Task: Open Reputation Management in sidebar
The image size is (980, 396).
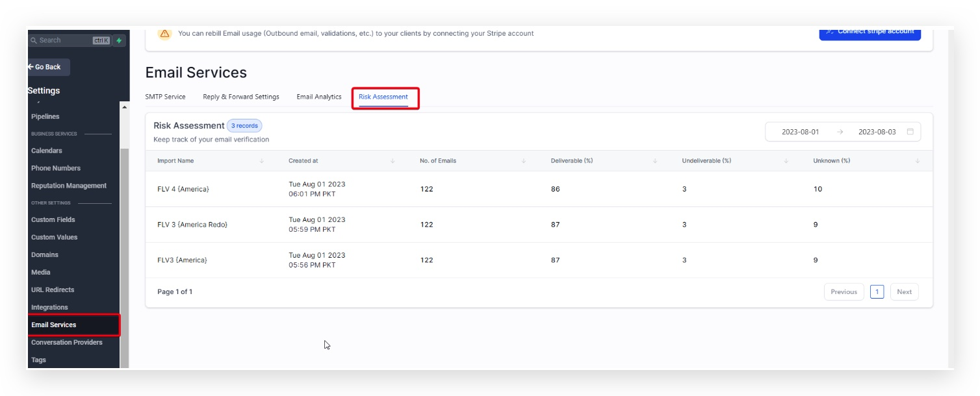Action: (69, 186)
